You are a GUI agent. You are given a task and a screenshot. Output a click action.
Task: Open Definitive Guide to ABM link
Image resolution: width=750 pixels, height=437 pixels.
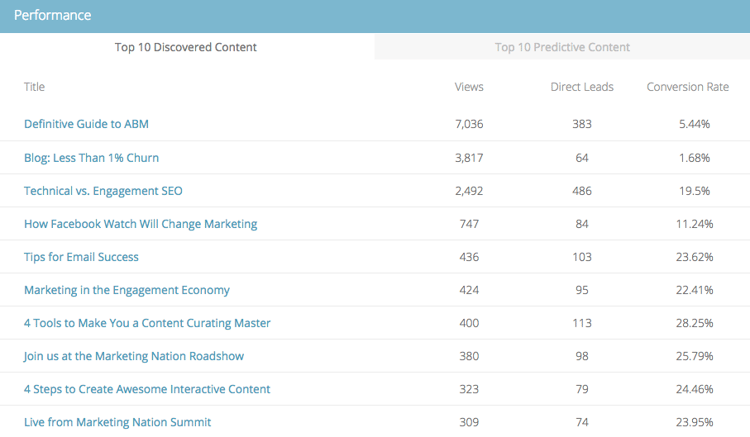click(x=86, y=124)
